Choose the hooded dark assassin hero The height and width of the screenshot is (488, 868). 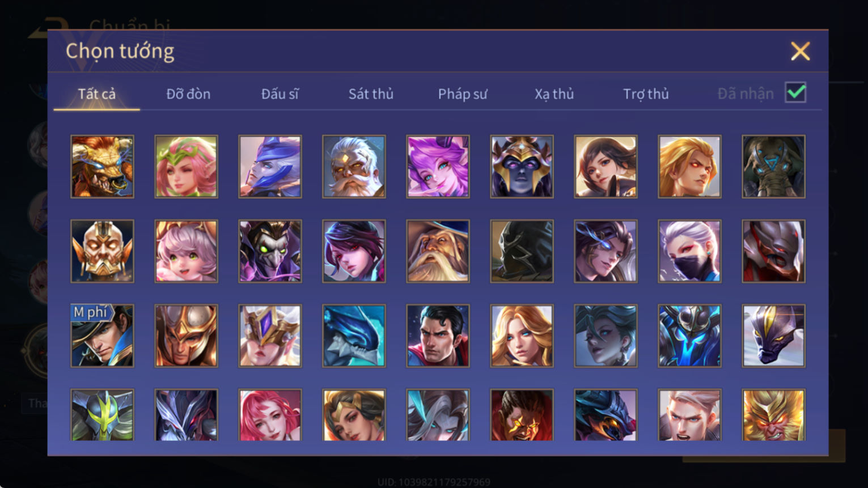522,251
